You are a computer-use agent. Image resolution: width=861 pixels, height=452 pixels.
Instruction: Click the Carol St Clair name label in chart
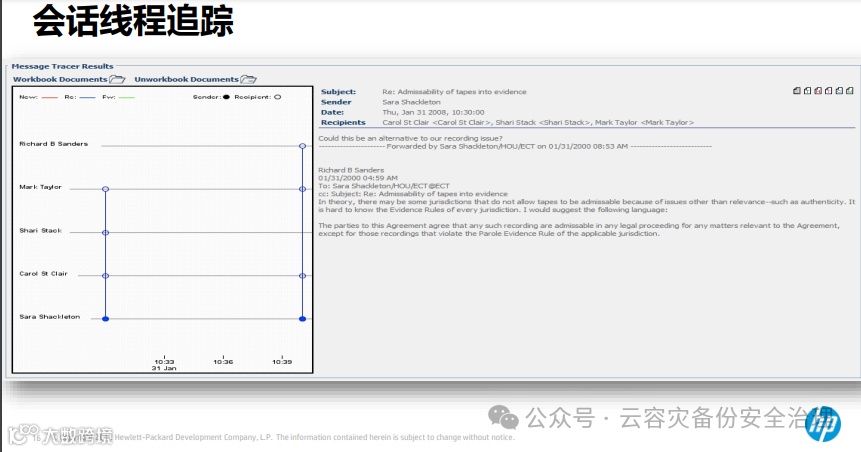point(43,274)
